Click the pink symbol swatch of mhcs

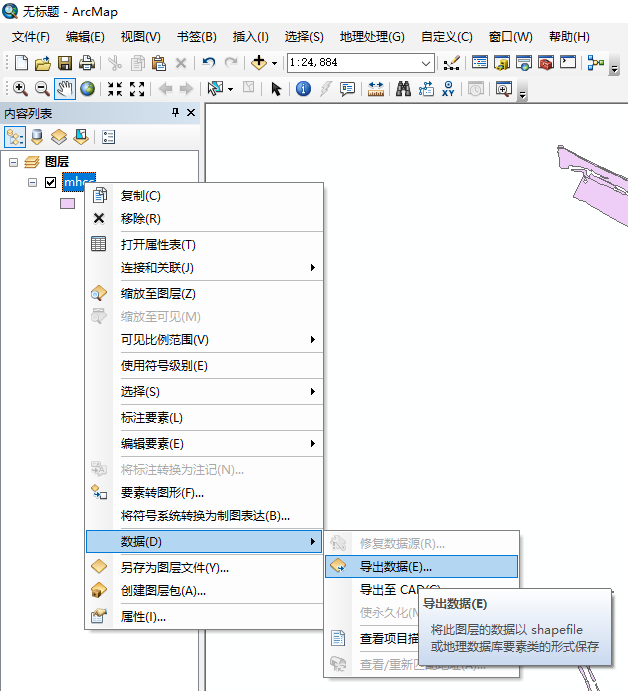click(x=68, y=203)
